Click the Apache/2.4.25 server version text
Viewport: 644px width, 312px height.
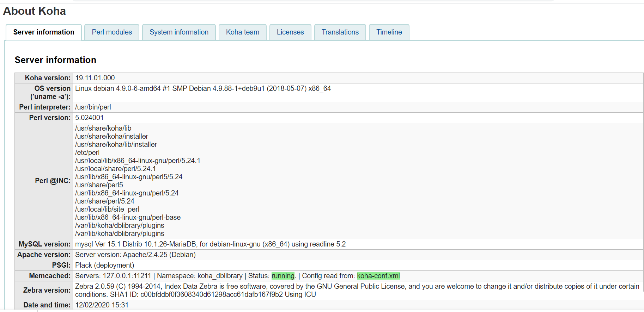[x=135, y=255]
